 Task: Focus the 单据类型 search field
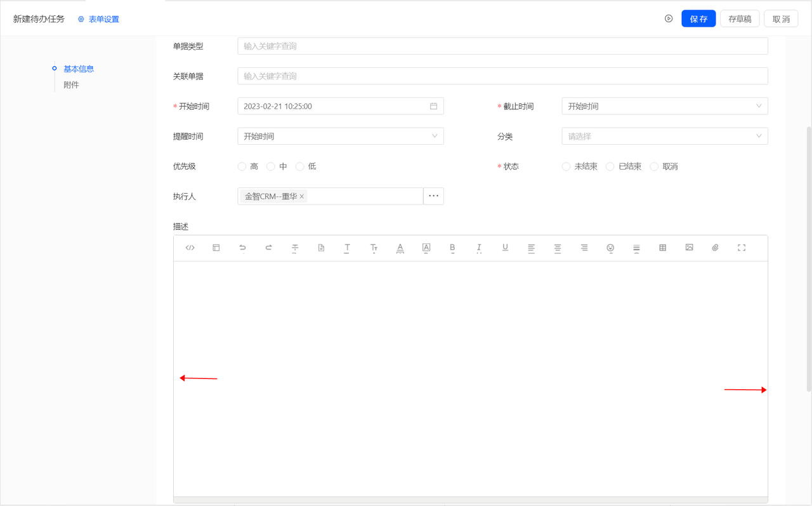[x=502, y=46]
